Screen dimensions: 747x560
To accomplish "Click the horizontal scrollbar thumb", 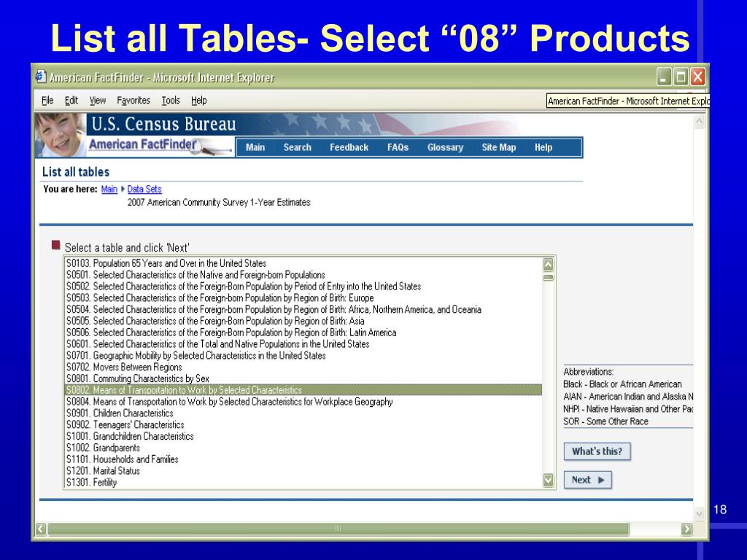I will [338, 529].
